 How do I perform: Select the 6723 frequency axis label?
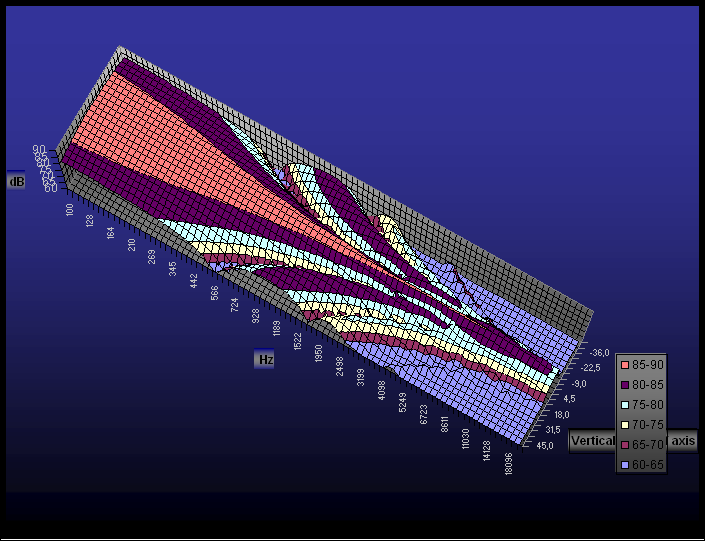423,415
